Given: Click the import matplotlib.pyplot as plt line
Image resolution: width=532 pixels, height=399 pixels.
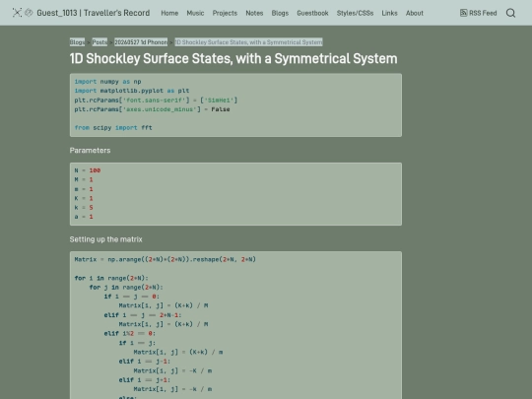Looking at the screenshot, I should 132,91.
